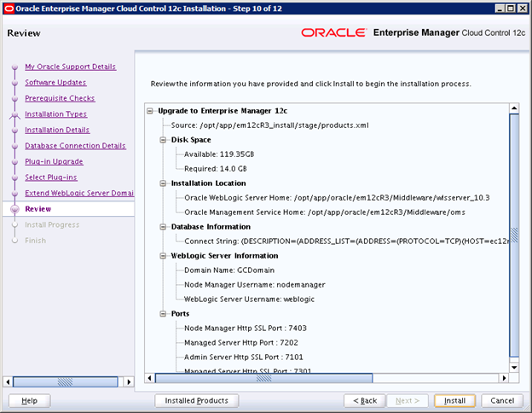The width and height of the screenshot is (532, 413).
Task: Click the Installation Types step marker icon
Action: (x=14, y=114)
